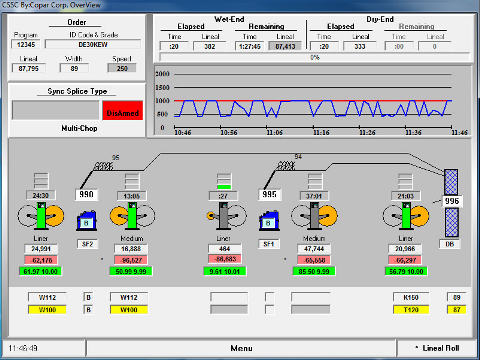The height and width of the screenshot is (360, 480).
Task: Click the pink value -88,683
Action: (x=225, y=259)
